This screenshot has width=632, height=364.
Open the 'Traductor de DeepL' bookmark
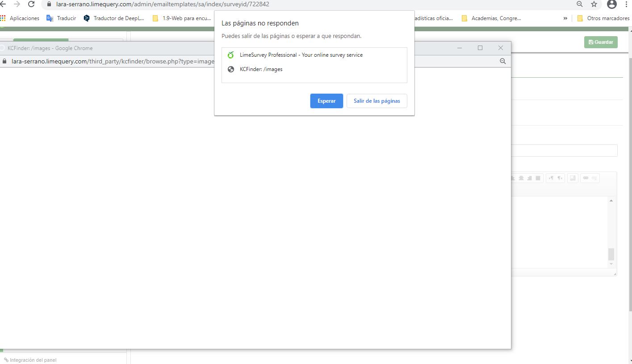pyautogui.click(x=114, y=18)
